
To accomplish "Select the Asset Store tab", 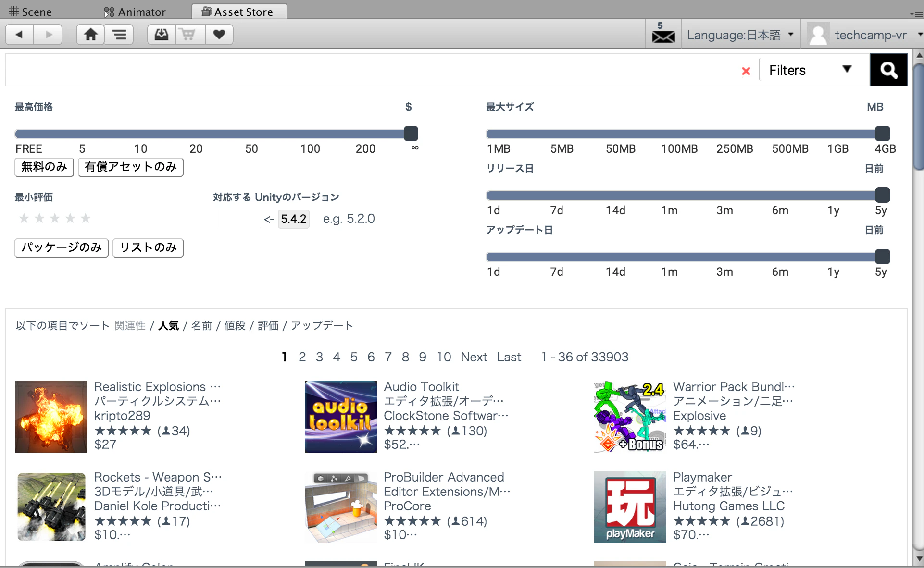I will click(239, 12).
